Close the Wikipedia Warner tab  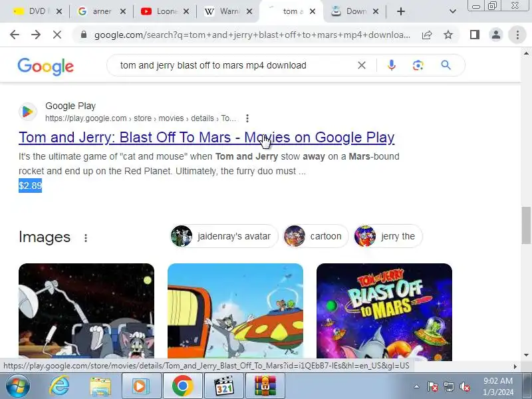pyautogui.click(x=249, y=11)
